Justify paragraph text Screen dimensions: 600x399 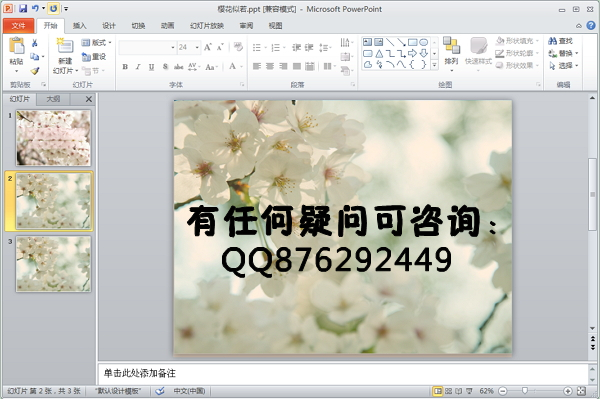tap(297, 67)
